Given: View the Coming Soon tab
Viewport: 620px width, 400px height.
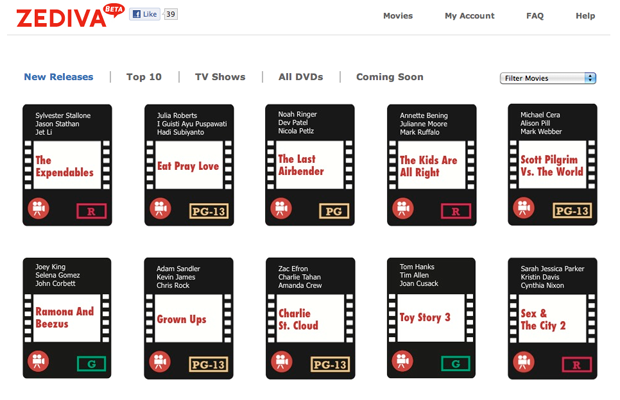Looking at the screenshot, I should coord(389,77).
